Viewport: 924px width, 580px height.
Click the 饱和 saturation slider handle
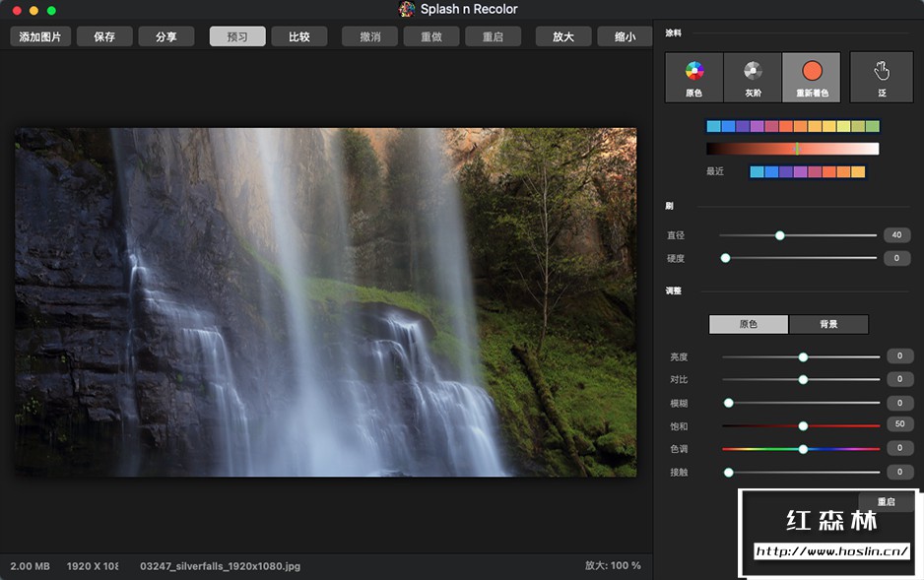click(803, 425)
